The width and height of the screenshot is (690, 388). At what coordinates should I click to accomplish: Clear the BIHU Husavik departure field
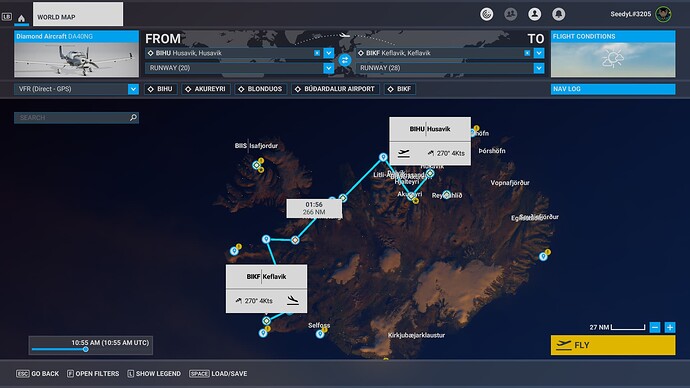point(317,53)
